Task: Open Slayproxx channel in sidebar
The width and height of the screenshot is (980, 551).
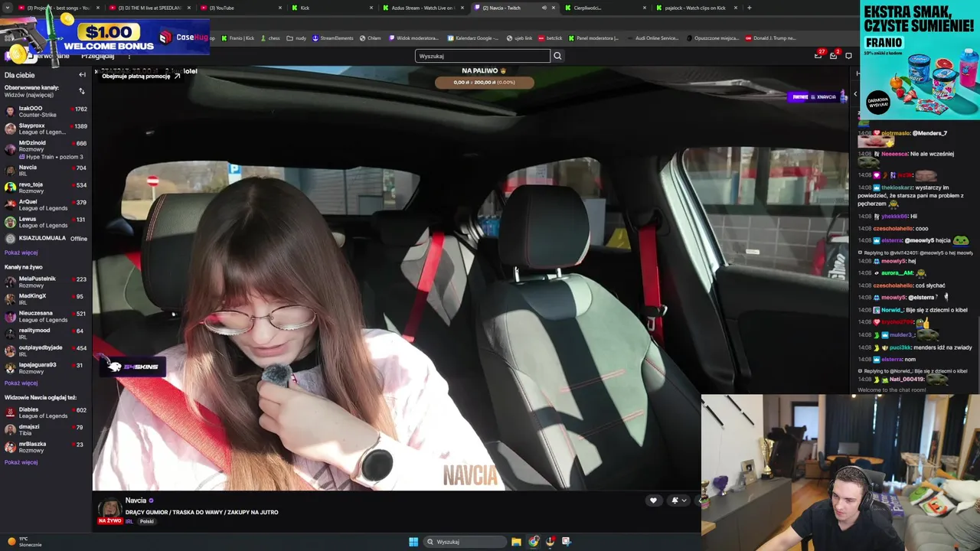Action: [x=45, y=129]
